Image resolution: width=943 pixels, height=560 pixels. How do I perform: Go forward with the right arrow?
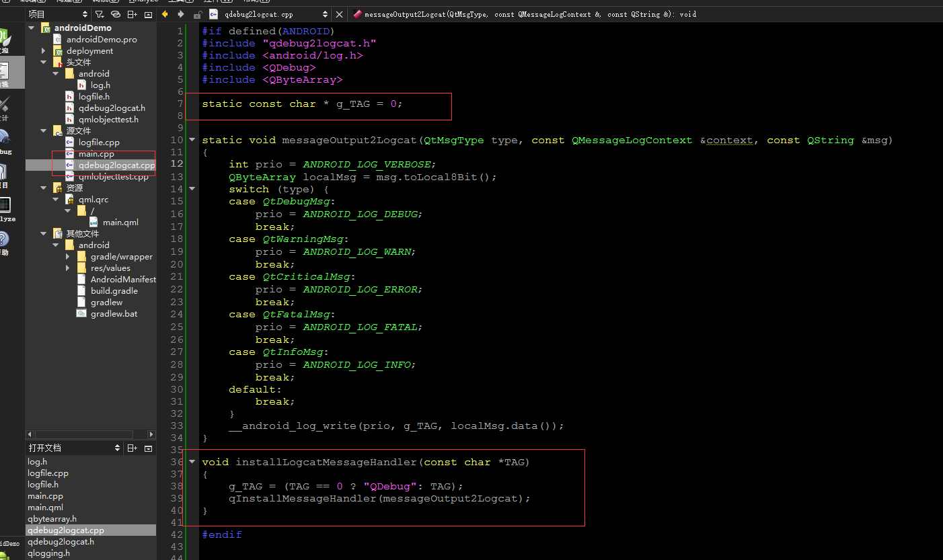pos(180,14)
